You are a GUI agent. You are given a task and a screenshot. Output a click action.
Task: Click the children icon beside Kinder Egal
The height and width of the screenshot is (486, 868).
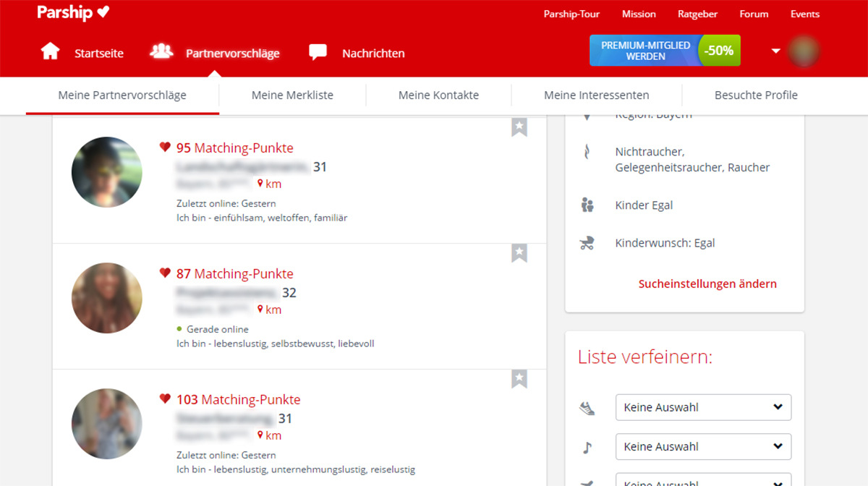(587, 205)
